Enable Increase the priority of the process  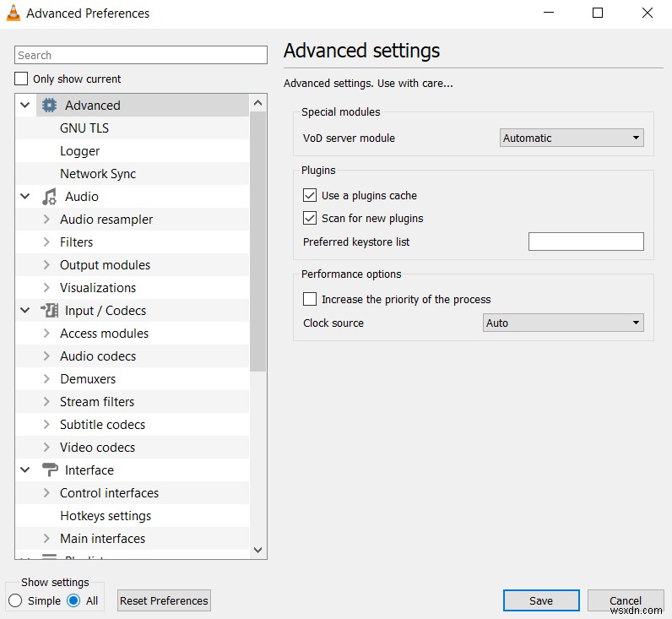310,299
